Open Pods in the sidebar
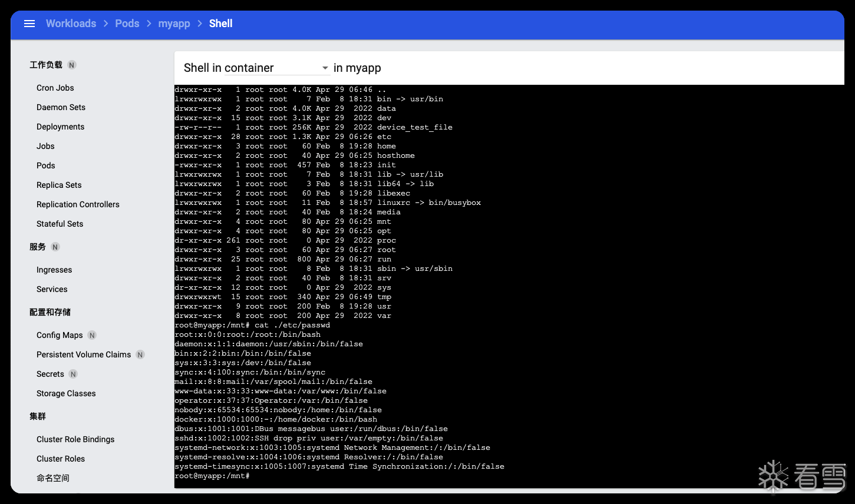Viewport: 855px width, 504px height. 45,165
